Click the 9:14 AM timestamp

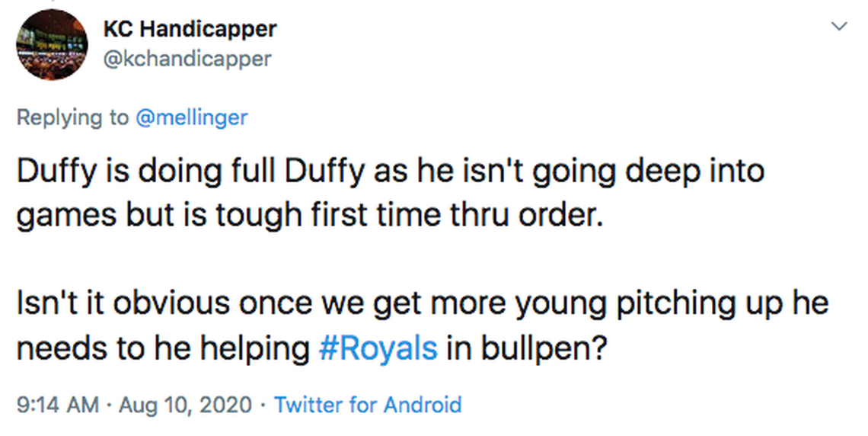point(58,404)
